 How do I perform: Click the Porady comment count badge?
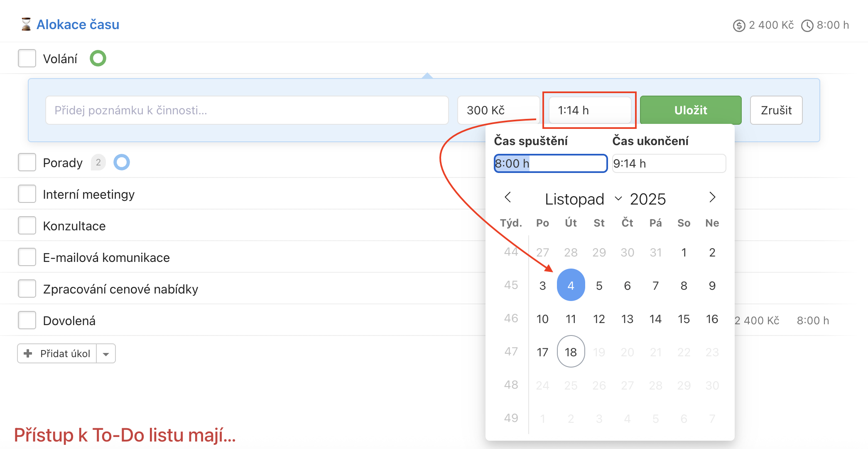[98, 162]
